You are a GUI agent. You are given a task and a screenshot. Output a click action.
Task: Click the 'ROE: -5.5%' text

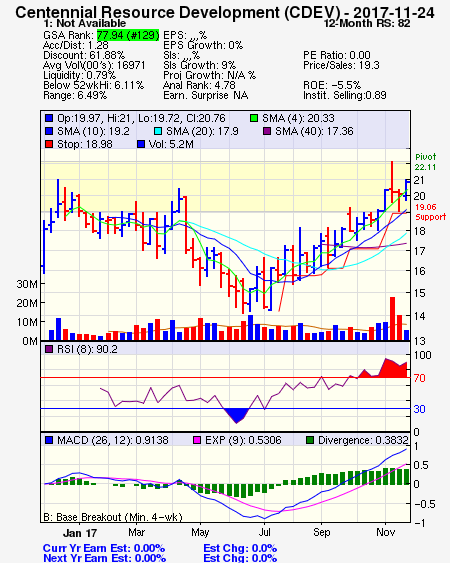click(x=332, y=85)
